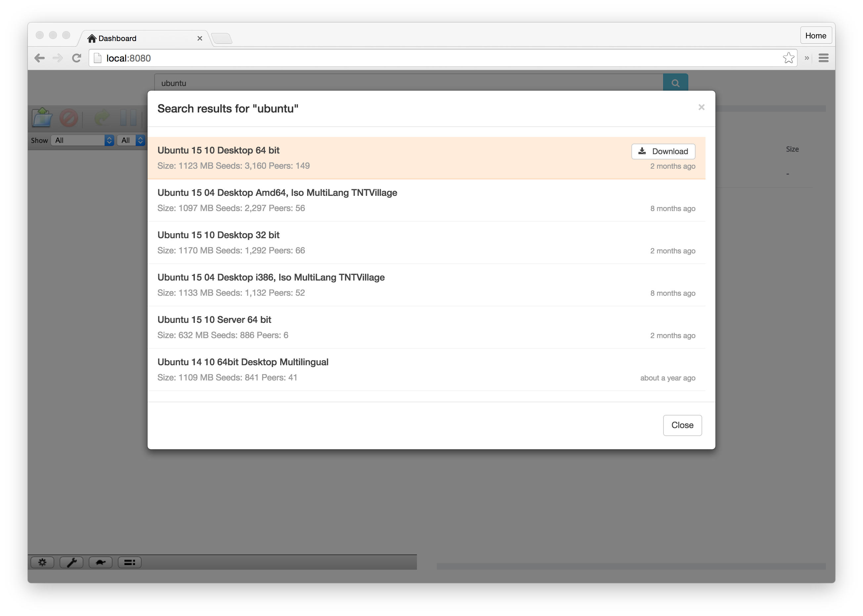Click the share/forward icon in bottom bar
This screenshot has width=863, height=616.
pos(100,562)
